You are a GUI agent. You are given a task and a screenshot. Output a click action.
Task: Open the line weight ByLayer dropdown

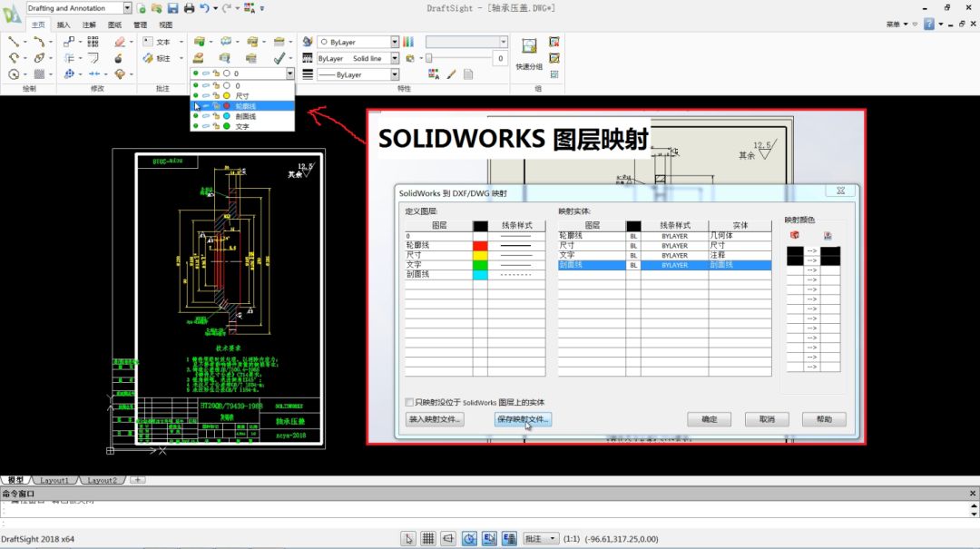(x=395, y=74)
